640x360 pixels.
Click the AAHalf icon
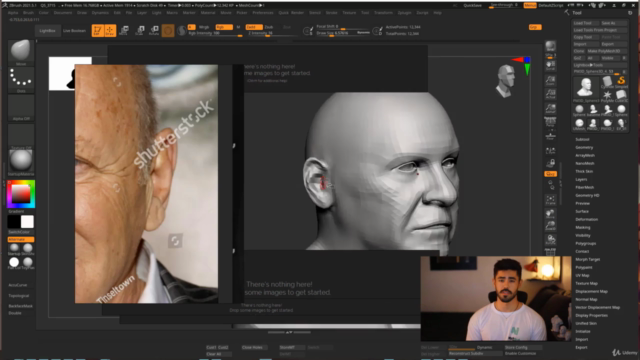(551, 108)
